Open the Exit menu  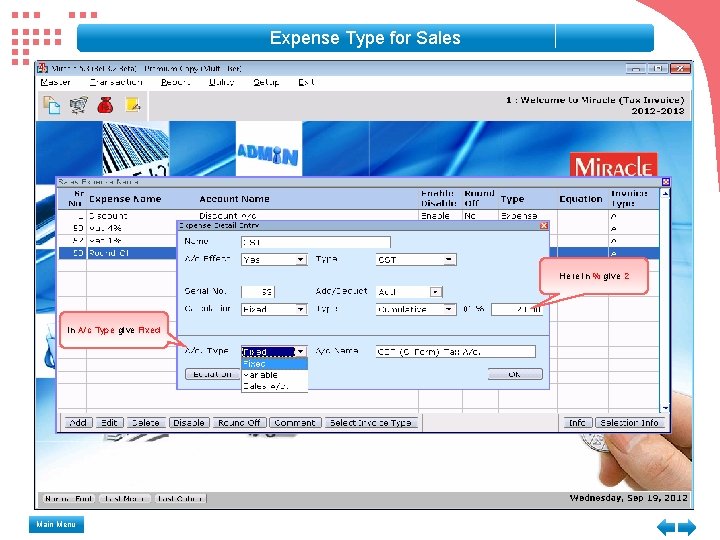coord(306,82)
